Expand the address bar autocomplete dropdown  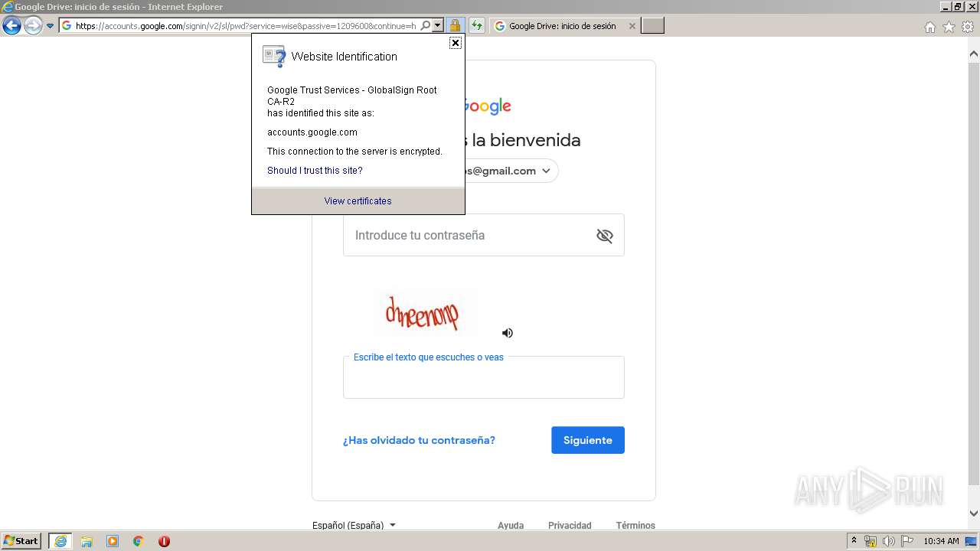(x=438, y=26)
